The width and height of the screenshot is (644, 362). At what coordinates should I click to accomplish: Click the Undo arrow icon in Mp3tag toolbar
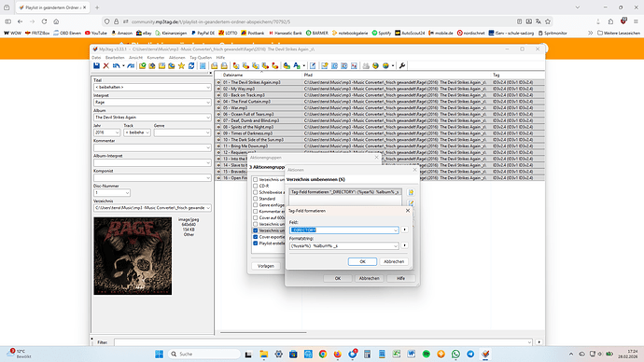pos(117,65)
